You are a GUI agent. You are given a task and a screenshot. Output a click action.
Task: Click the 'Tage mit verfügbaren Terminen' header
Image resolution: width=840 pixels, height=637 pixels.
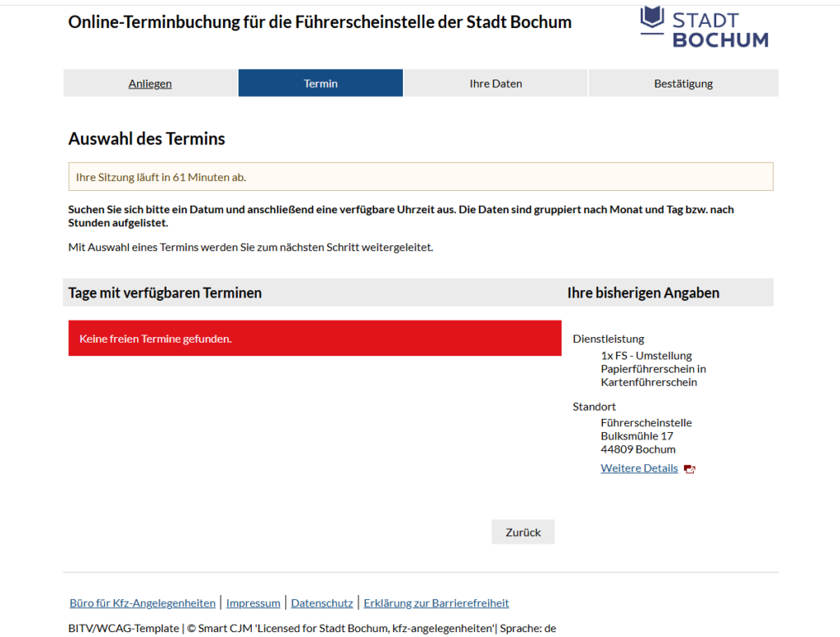pos(165,293)
